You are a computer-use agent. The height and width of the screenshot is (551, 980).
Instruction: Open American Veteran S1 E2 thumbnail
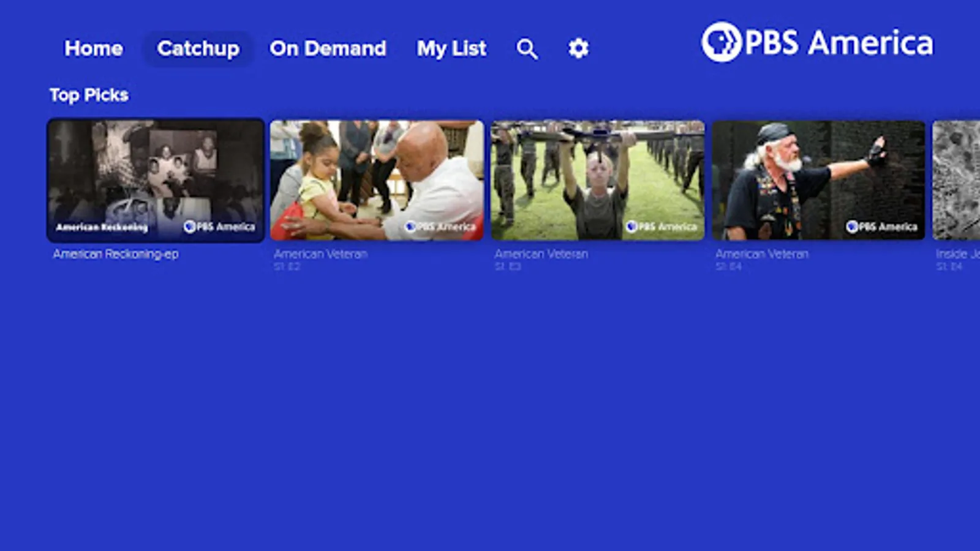377,181
